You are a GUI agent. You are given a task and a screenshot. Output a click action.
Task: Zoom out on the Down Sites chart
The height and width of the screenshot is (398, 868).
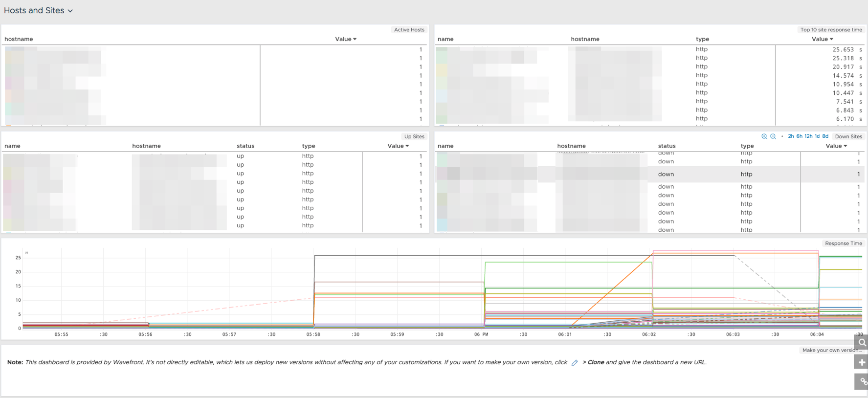click(773, 136)
